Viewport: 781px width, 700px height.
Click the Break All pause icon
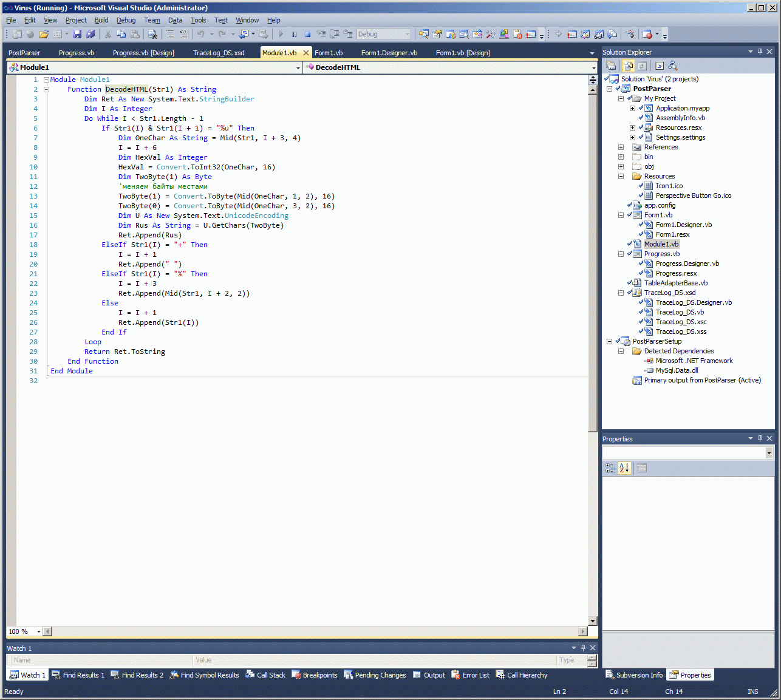294,35
